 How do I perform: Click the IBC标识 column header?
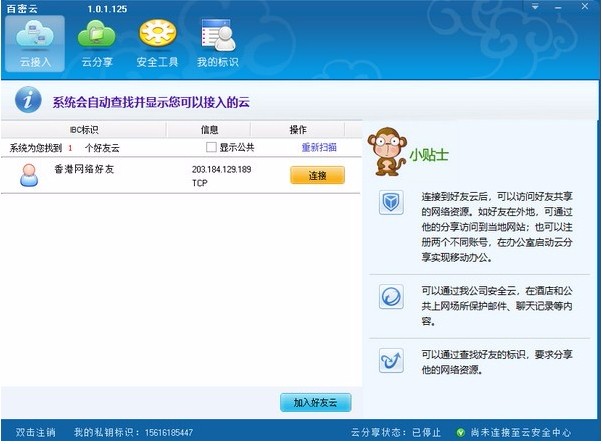pos(84,130)
